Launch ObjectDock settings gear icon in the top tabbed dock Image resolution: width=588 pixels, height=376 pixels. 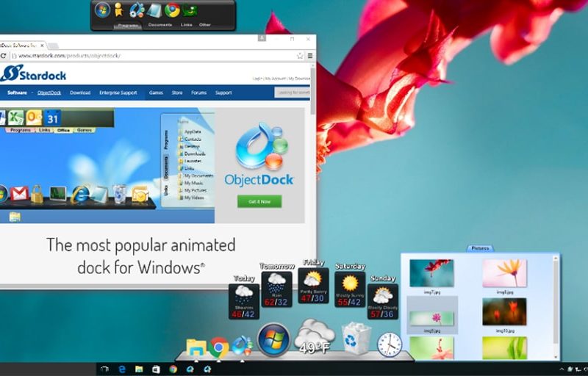(x=137, y=10)
